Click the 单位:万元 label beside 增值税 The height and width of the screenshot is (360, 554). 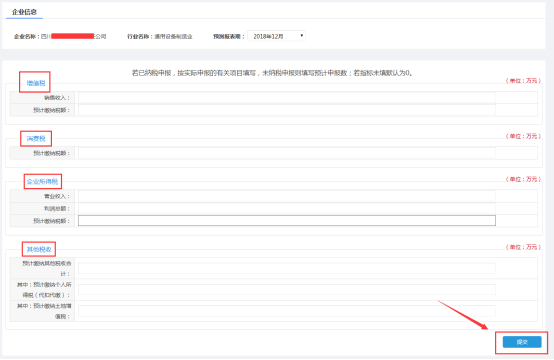[x=523, y=81]
